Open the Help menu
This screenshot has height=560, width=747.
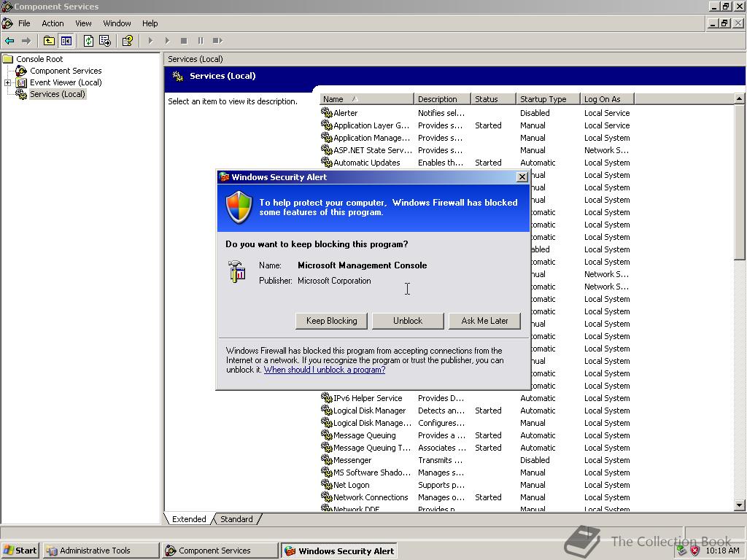click(150, 23)
